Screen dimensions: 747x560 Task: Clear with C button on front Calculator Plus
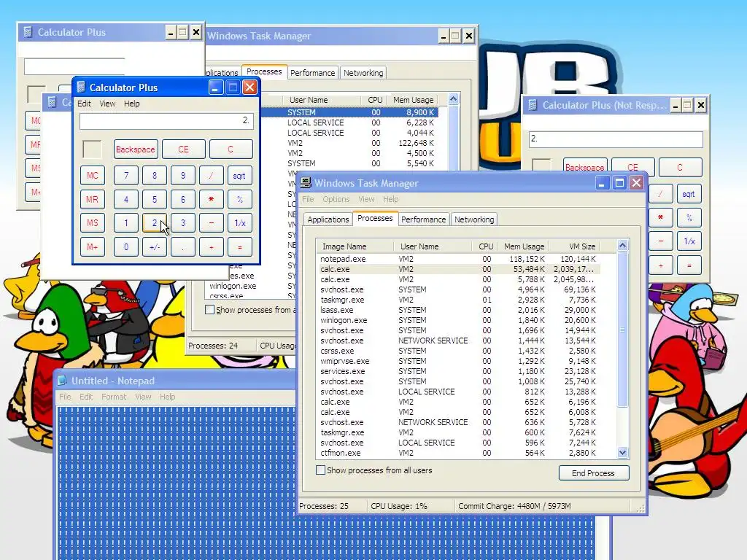click(231, 149)
